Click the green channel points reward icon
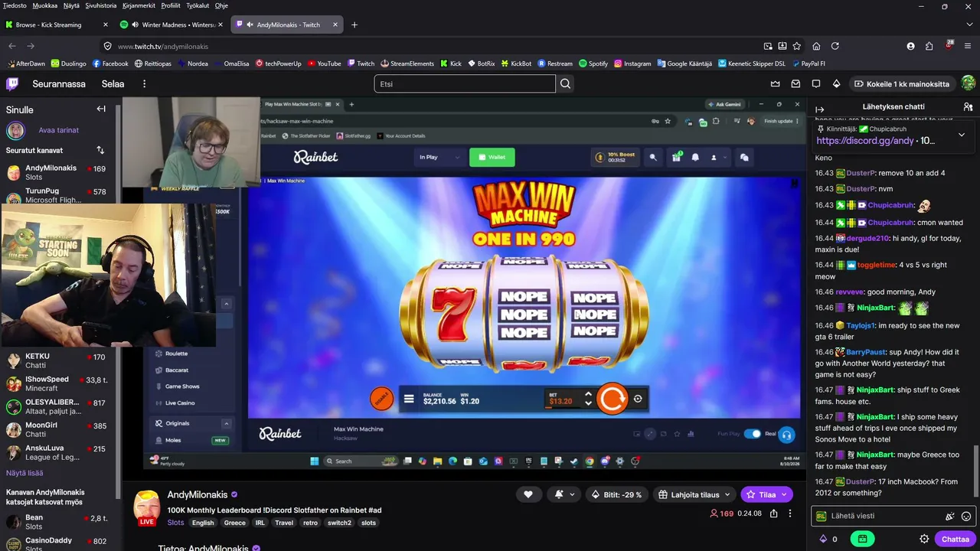 862,539
